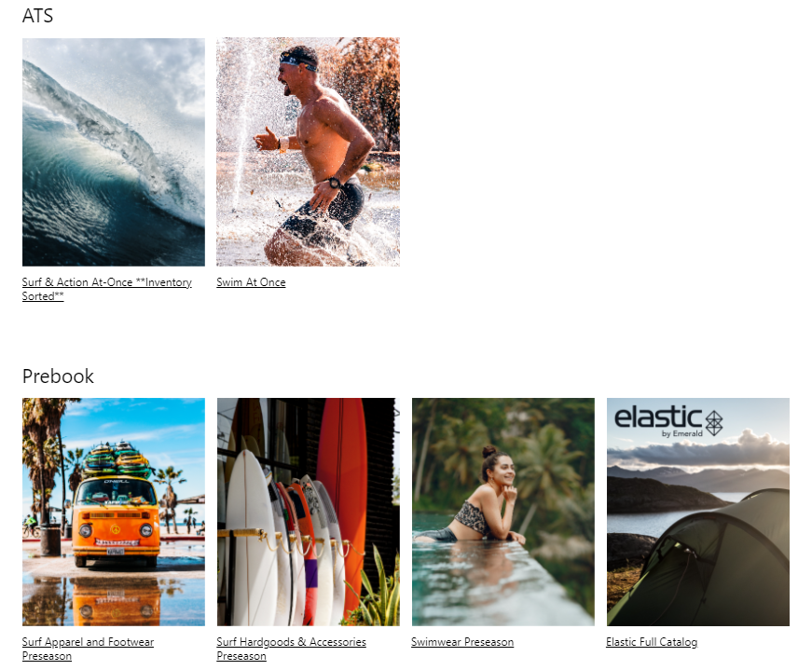
Task: Click the "Sorted**" link text line
Action: [x=43, y=296]
